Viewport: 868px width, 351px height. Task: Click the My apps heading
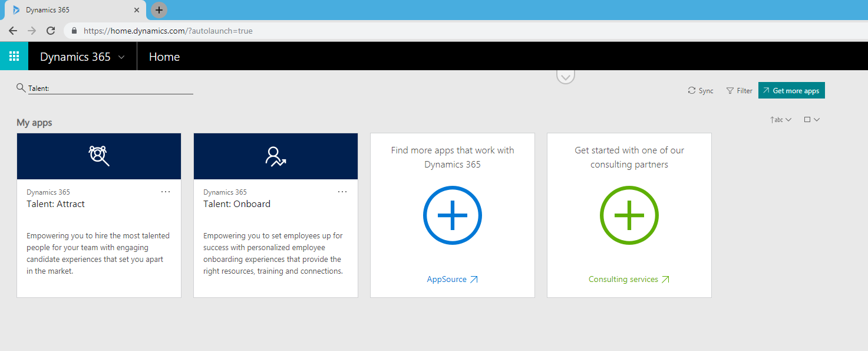point(34,123)
